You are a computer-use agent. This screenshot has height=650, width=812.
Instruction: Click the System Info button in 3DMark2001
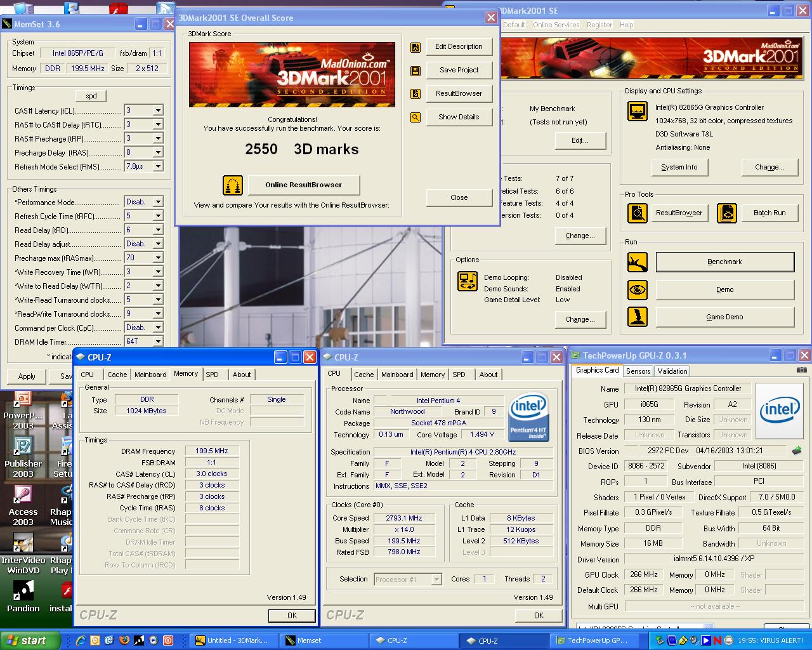[x=679, y=168]
